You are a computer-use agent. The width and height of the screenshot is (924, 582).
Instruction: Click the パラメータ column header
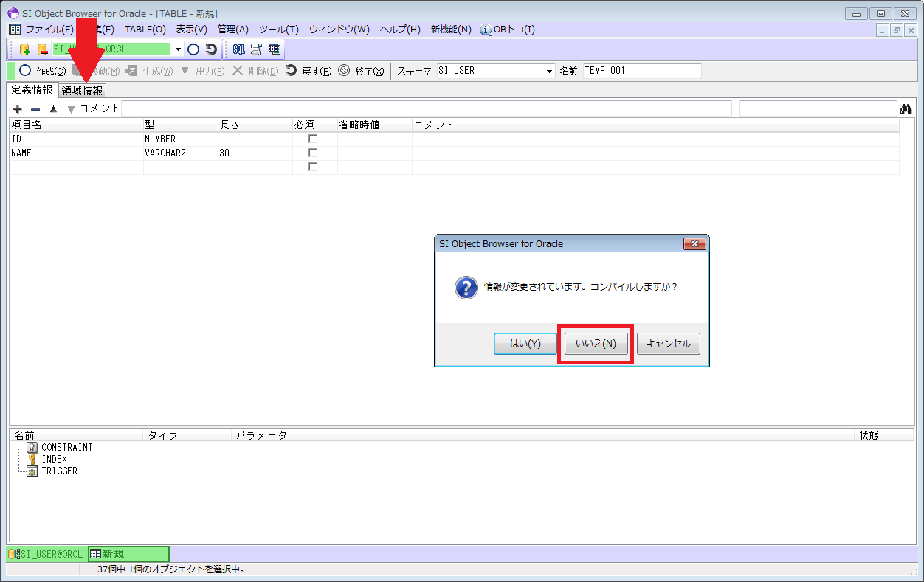click(544, 435)
